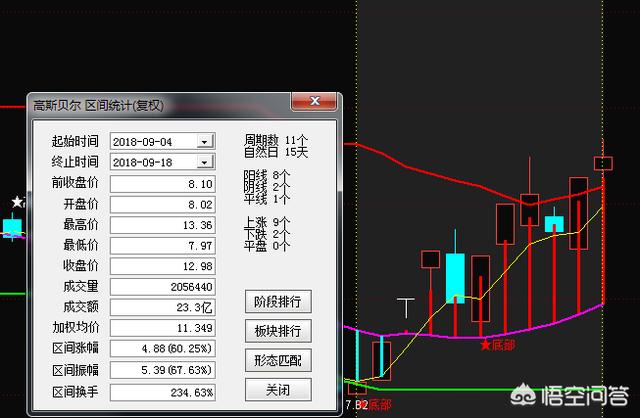Click the 阳线 8个 statistic text
This screenshot has width=640, height=418.
[x=267, y=175]
